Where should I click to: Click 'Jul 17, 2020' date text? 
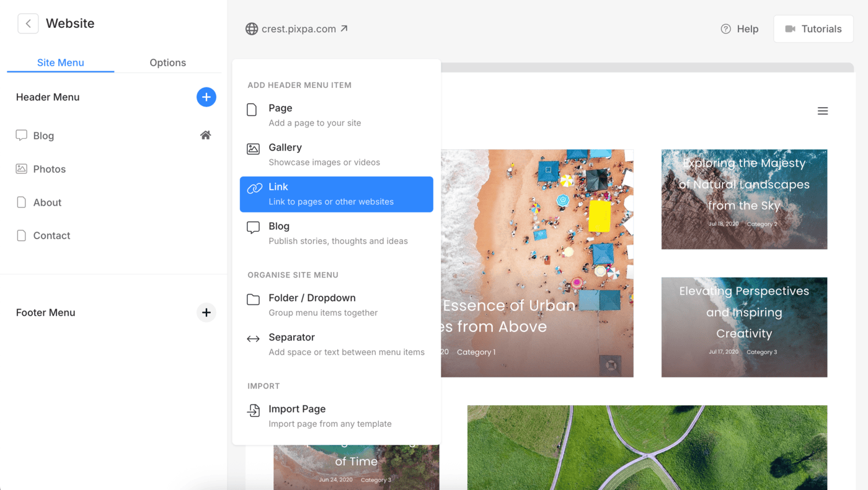point(724,352)
